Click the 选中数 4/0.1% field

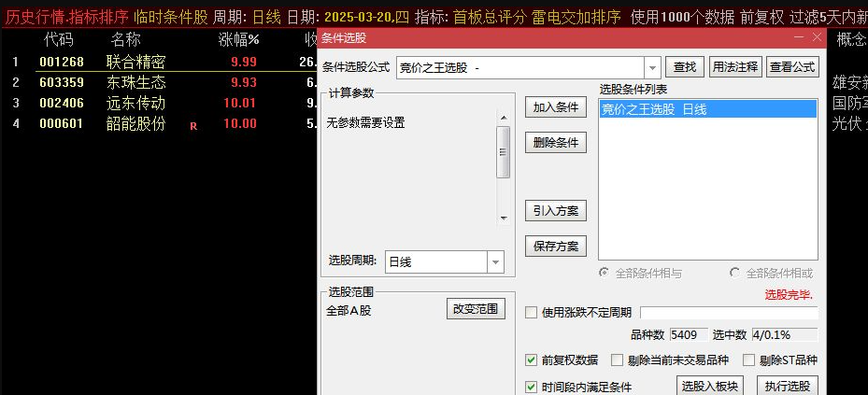coord(785,334)
